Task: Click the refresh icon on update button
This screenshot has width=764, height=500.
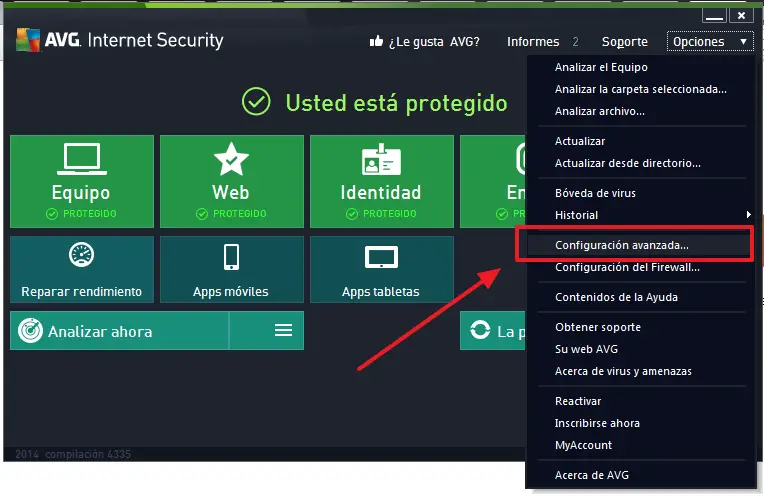Action: point(480,330)
